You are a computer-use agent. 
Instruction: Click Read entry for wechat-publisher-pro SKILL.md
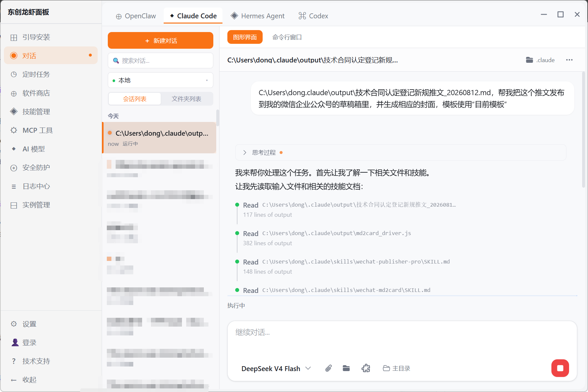pos(346,262)
